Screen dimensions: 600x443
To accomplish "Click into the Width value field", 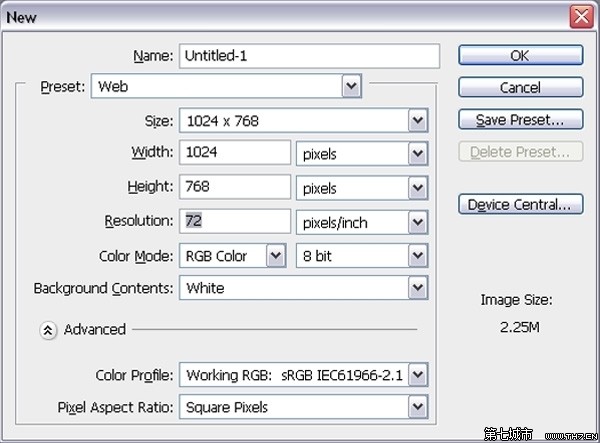I will point(234,154).
